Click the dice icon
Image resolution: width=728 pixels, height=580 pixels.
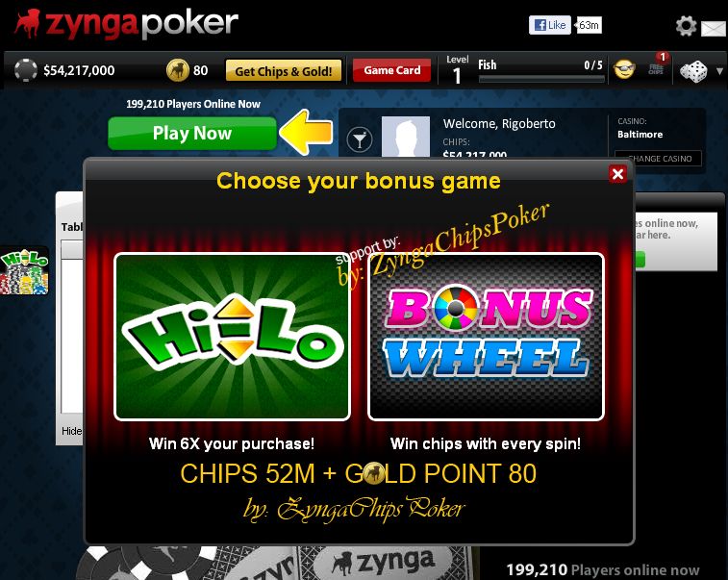(x=693, y=71)
